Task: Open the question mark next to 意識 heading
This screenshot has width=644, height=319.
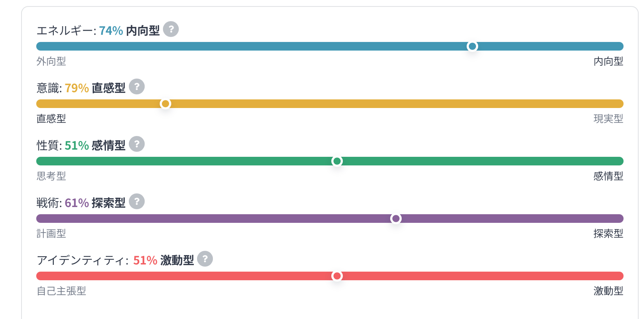Action: [x=137, y=86]
